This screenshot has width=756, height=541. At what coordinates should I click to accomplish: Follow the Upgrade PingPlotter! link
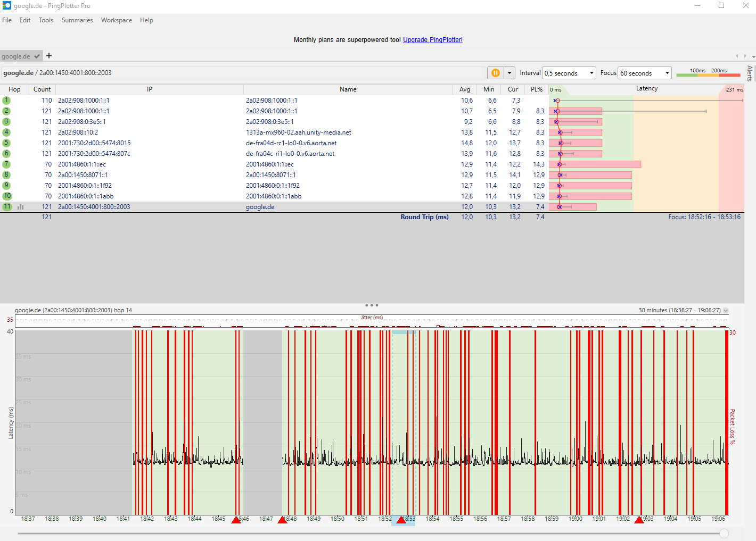433,40
